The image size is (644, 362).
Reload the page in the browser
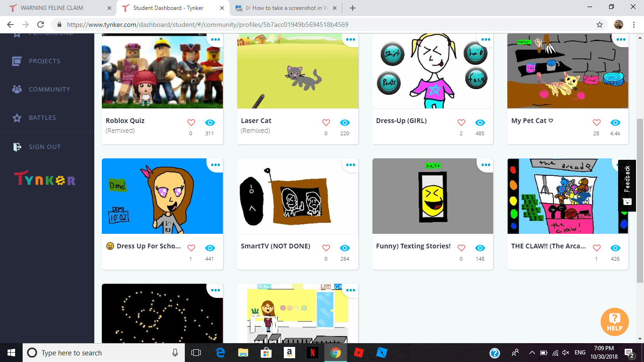point(41,25)
